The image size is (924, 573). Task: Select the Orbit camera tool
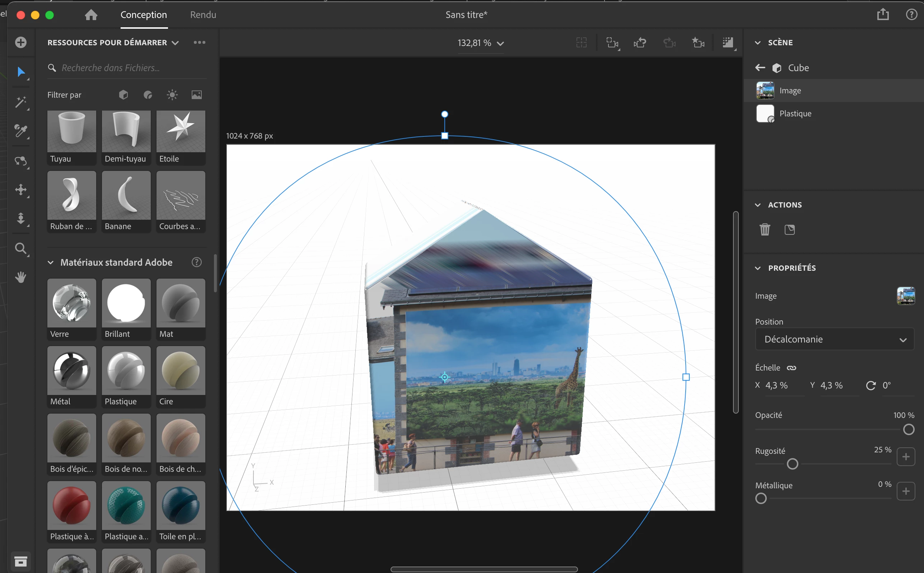coord(21,161)
